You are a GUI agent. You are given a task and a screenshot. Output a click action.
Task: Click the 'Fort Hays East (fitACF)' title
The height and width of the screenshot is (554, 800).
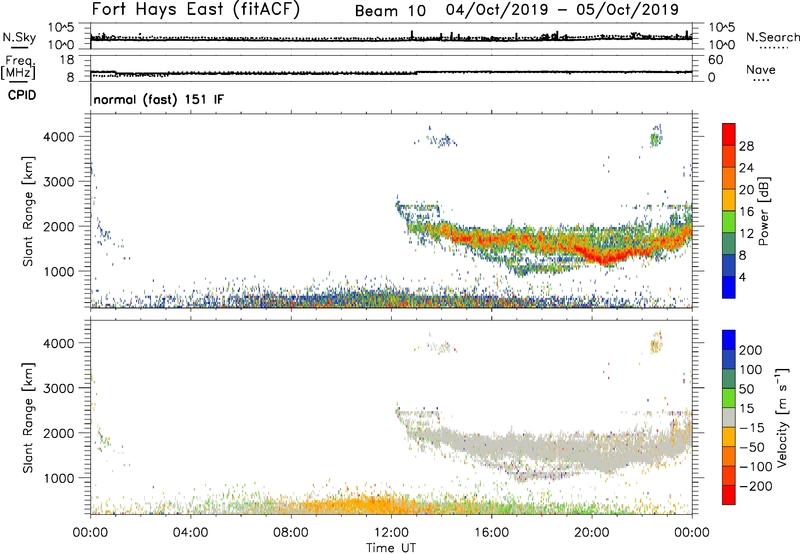(195, 10)
